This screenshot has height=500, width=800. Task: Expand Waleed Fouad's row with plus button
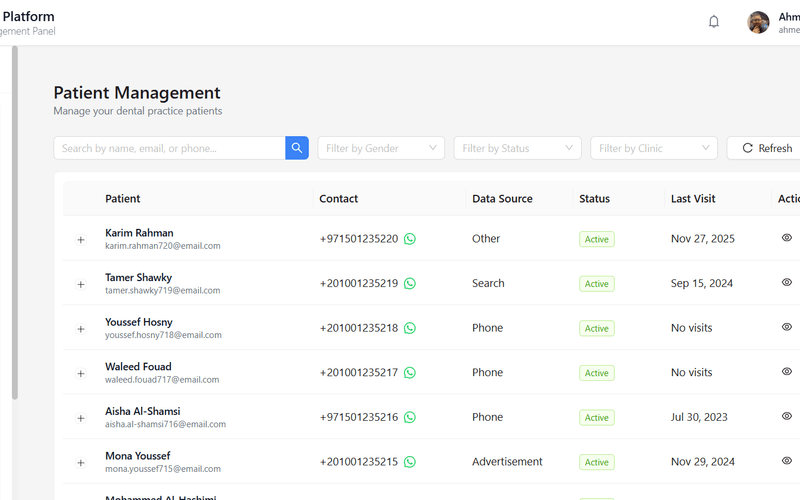tap(81, 374)
